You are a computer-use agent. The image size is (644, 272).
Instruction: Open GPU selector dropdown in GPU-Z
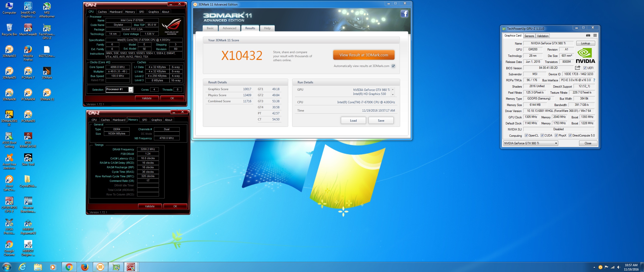click(x=531, y=143)
